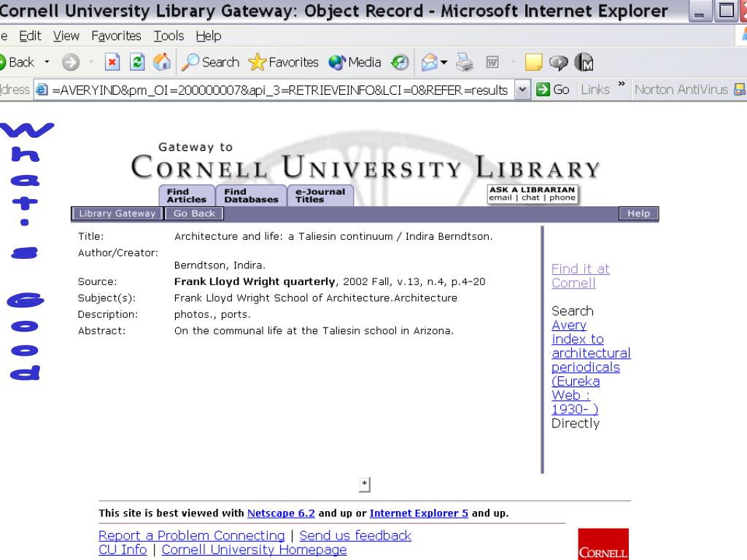This screenshot has height=560, width=747.
Task: Click the asterisk box below the record
Action: point(365,484)
